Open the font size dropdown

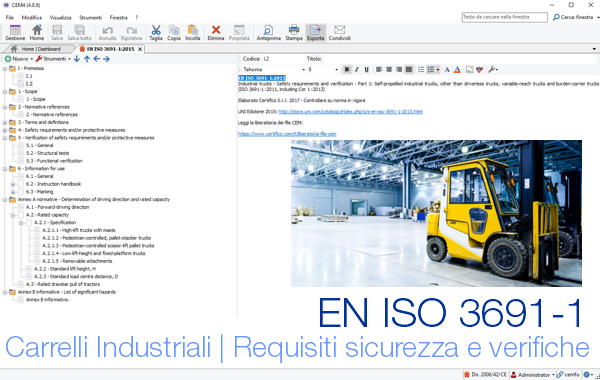pos(336,70)
